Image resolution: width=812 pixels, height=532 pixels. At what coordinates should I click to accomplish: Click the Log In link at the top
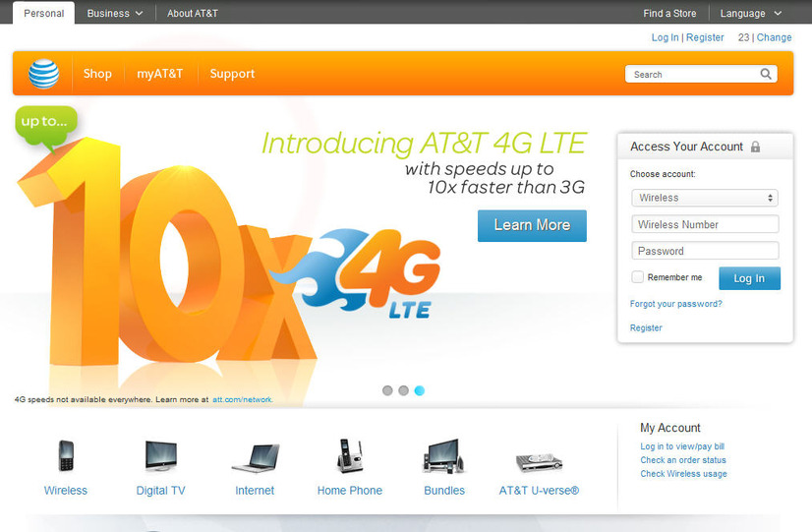coord(665,37)
